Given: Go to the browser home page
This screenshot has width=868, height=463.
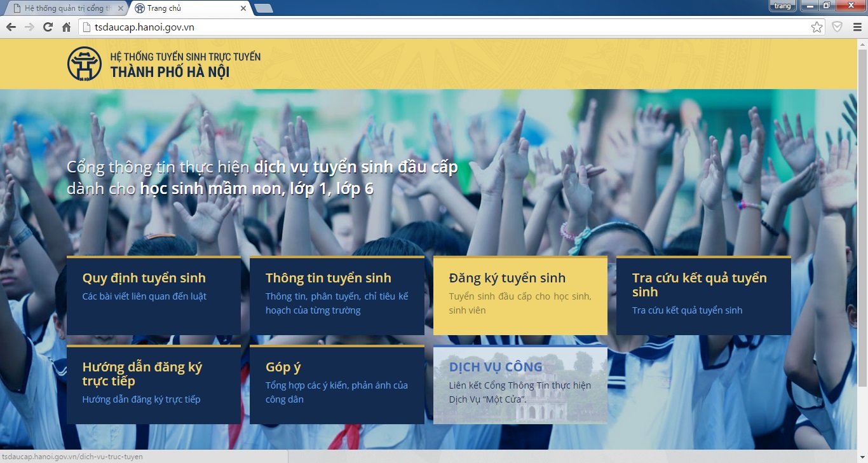Looking at the screenshot, I should [66, 27].
